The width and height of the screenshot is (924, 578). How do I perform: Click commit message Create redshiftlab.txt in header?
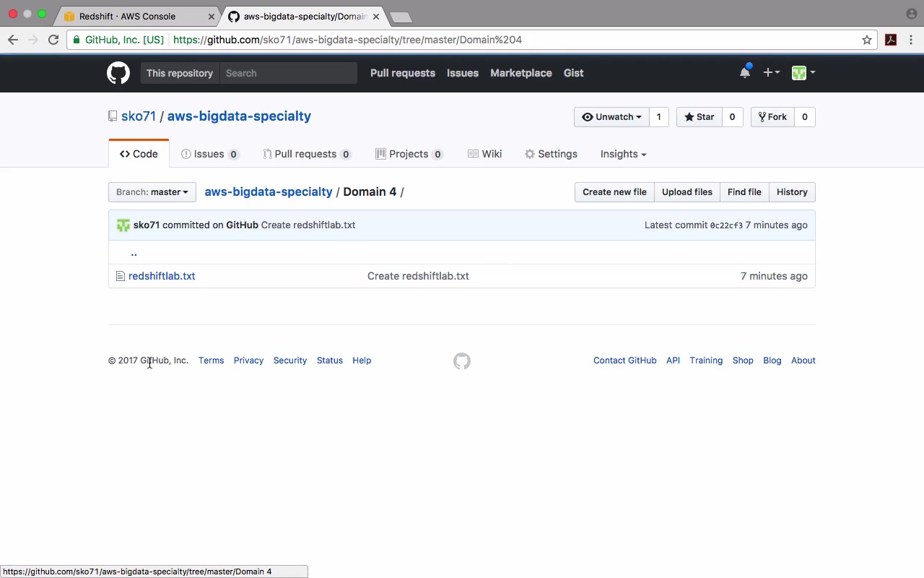tap(308, 225)
